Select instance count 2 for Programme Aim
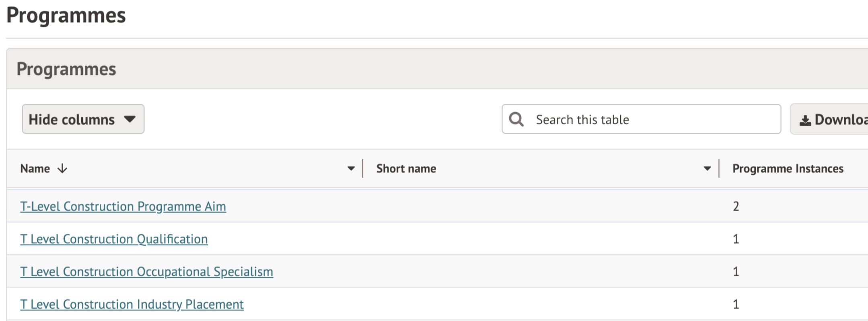 pos(736,206)
